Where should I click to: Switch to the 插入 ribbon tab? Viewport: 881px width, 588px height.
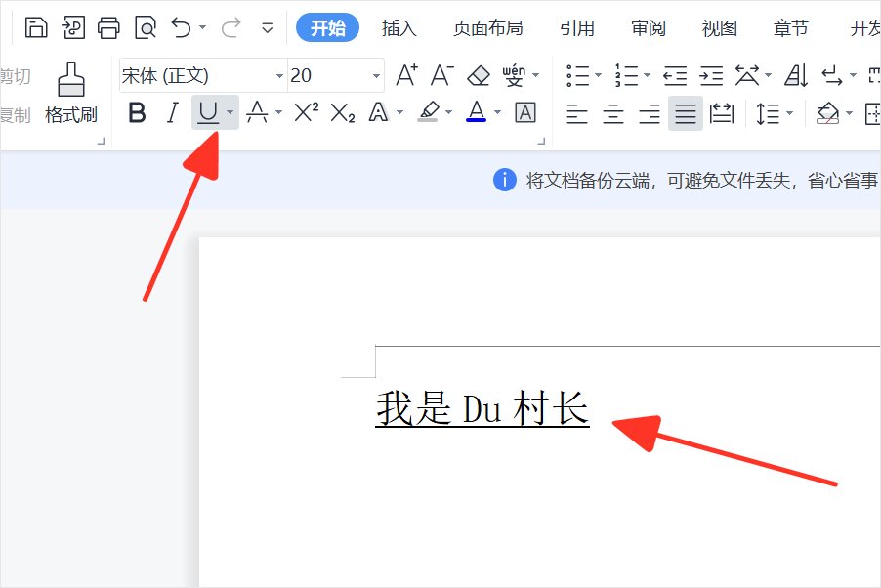pos(398,28)
